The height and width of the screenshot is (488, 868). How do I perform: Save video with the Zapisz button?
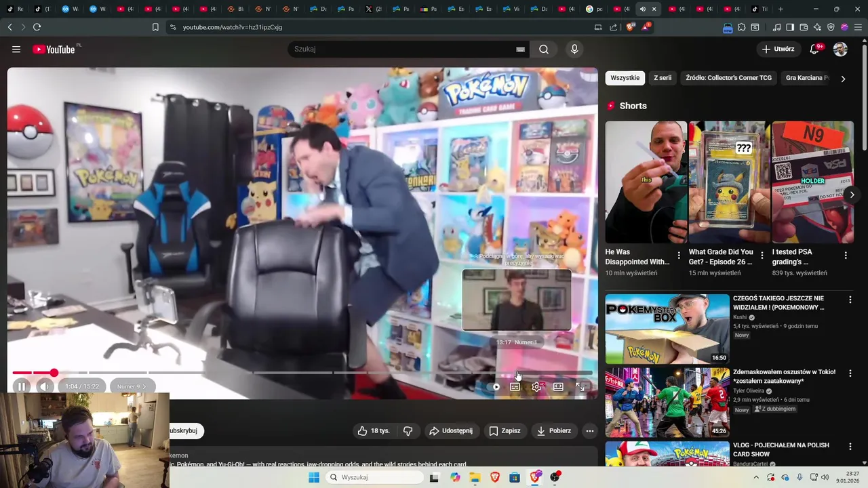click(505, 430)
